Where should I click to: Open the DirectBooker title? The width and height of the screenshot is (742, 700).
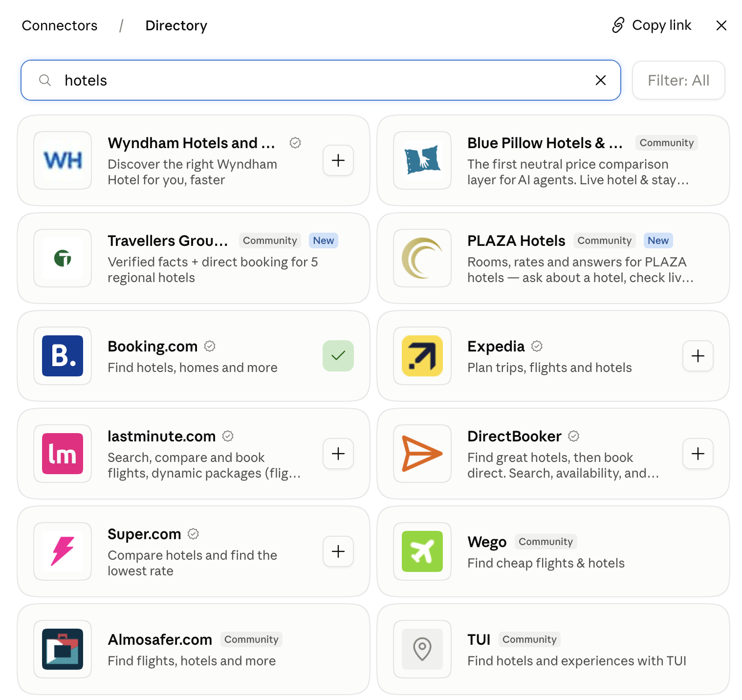click(515, 436)
